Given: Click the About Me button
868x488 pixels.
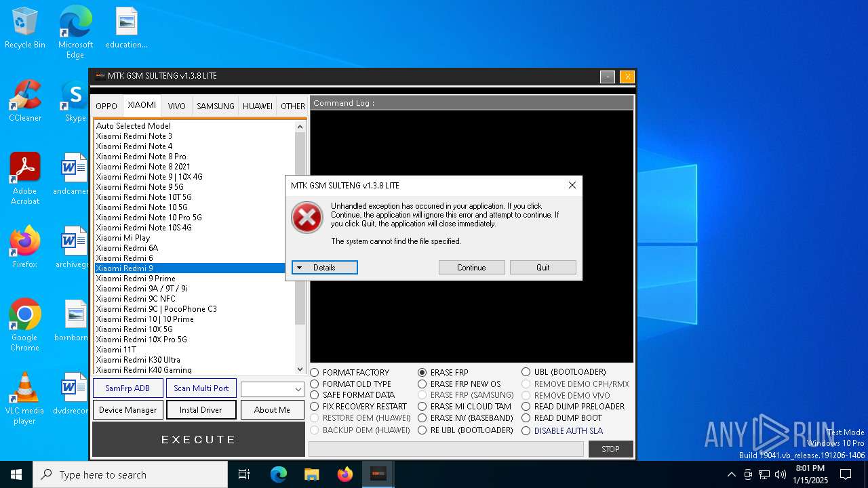Looking at the screenshot, I should [272, 410].
